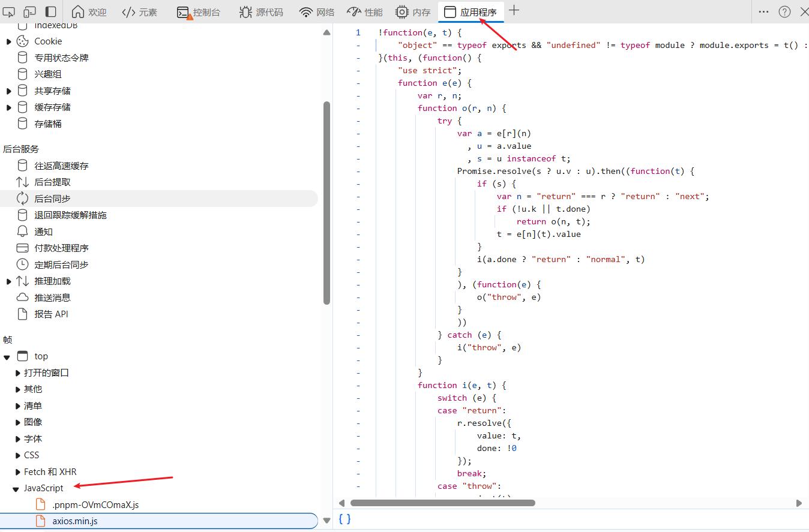Click the 定期后台同步 clock icon
This screenshot has height=532, width=809.
pos(22,265)
